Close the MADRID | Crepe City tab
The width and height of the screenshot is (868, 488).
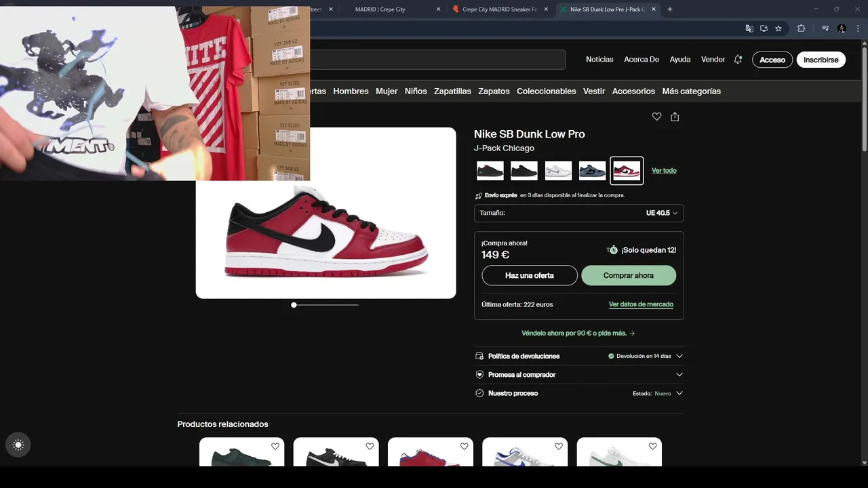(x=438, y=9)
